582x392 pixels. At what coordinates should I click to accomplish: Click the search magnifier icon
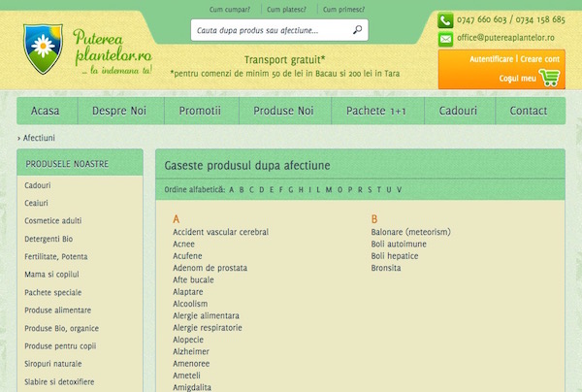358,30
